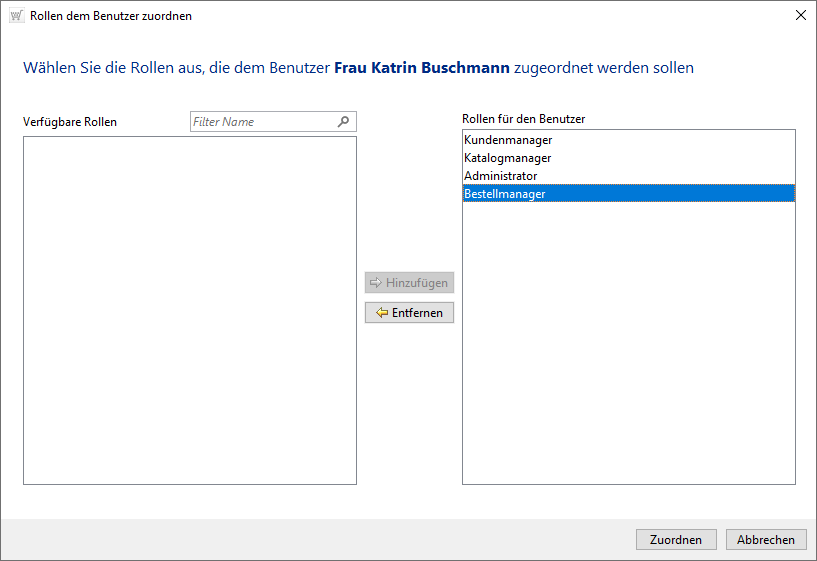The image size is (817, 561).
Task: Click the 'Verfügbare Rollen' label
Action: (70, 122)
